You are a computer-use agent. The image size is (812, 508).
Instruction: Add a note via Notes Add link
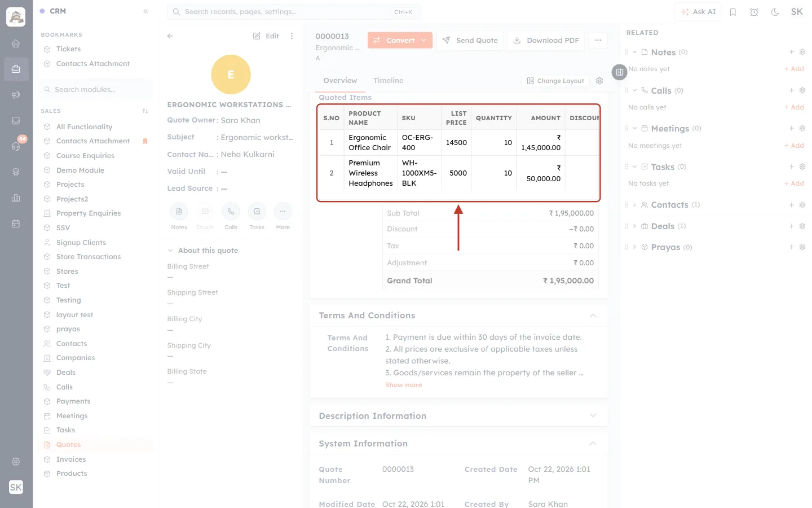click(794, 69)
